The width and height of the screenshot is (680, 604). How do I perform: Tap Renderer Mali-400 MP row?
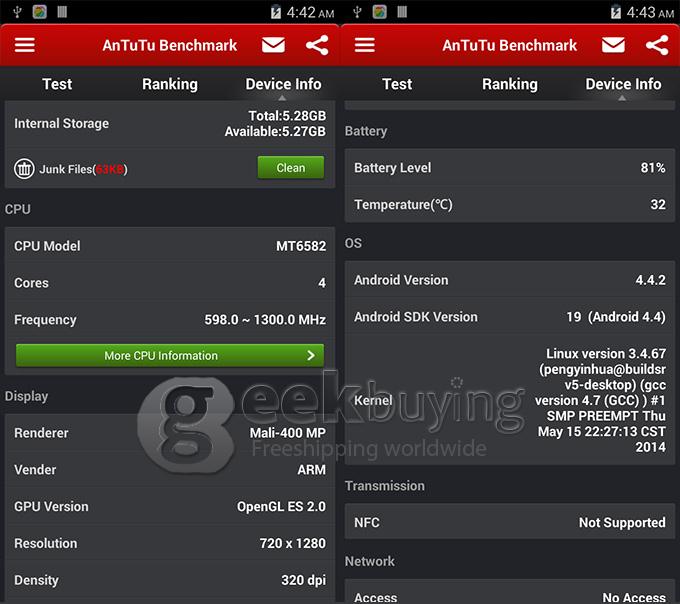[170, 433]
